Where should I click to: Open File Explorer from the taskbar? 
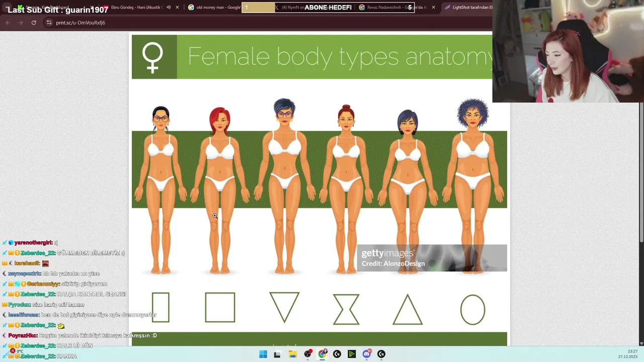click(292, 354)
